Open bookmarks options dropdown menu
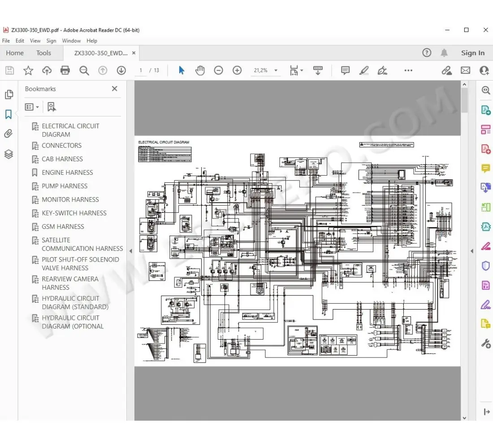 [32, 107]
